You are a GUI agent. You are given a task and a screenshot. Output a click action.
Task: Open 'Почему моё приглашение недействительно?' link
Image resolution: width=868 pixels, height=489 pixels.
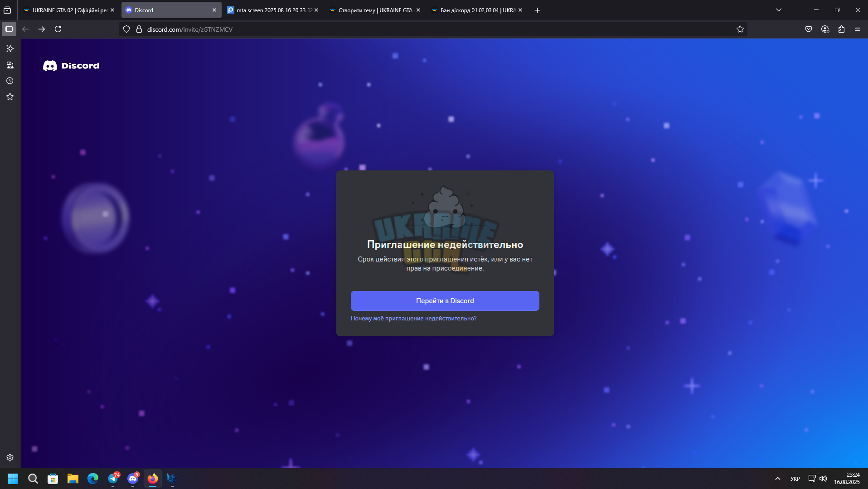(x=413, y=319)
